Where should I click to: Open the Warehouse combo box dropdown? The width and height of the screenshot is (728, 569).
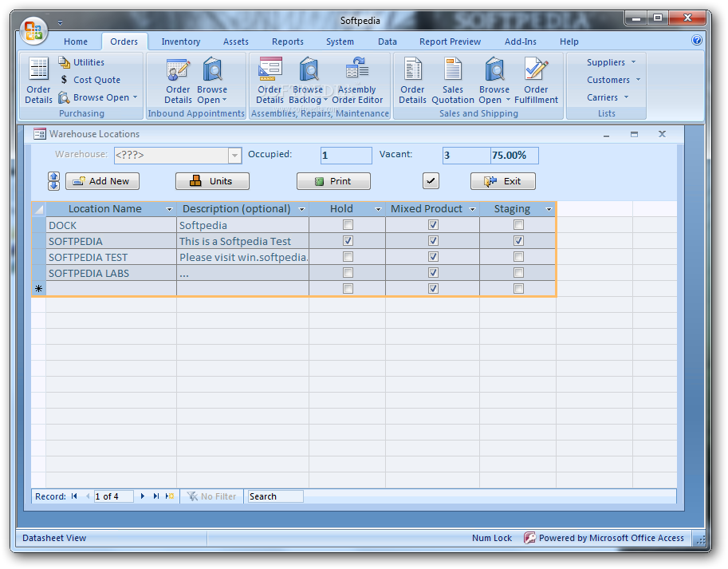(x=235, y=156)
